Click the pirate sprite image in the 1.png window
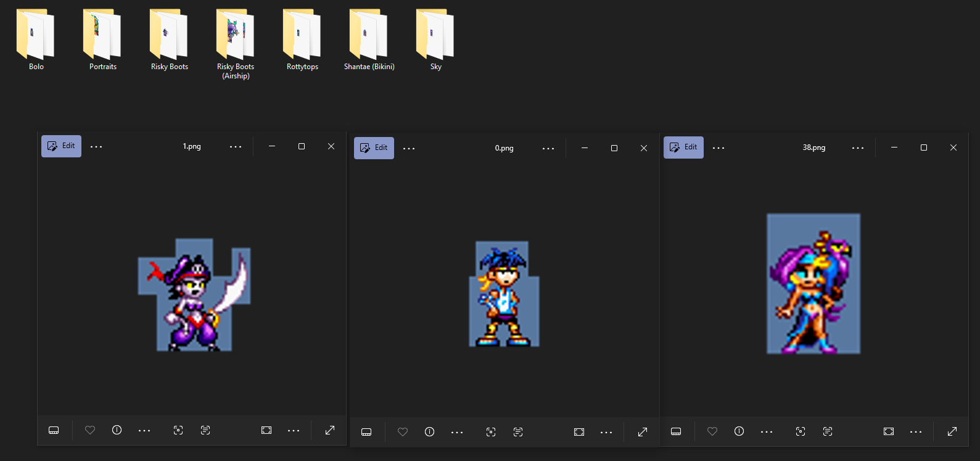The height and width of the screenshot is (461, 980). [x=194, y=295]
